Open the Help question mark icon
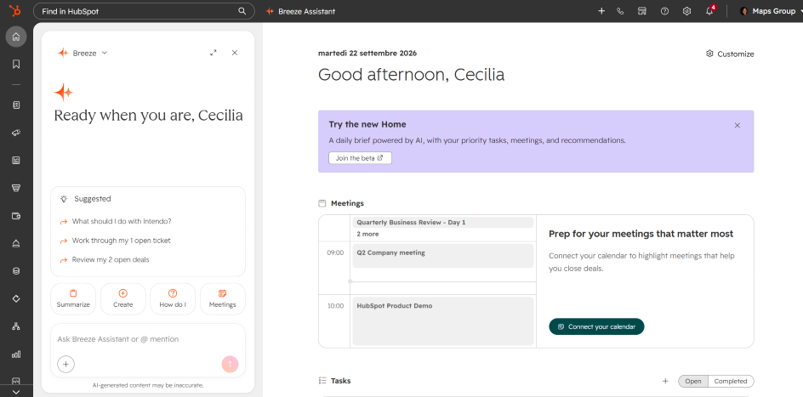Screen dimensions: 803x397 click(x=665, y=11)
